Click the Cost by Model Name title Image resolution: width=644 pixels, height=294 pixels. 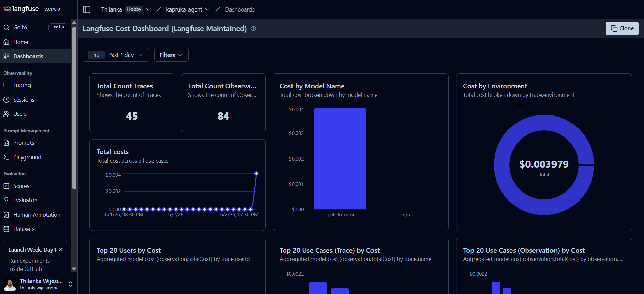click(x=312, y=86)
